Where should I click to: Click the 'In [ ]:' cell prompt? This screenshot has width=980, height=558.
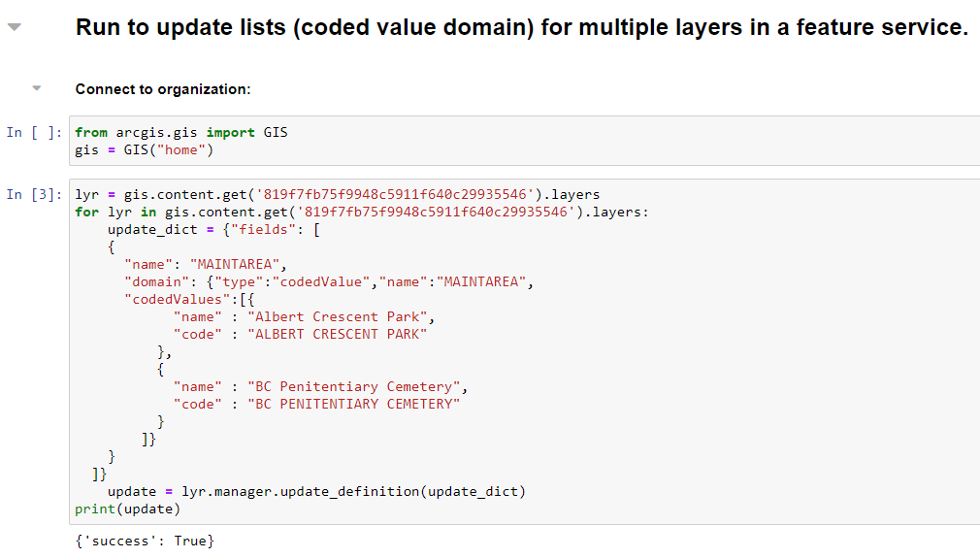point(34,133)
